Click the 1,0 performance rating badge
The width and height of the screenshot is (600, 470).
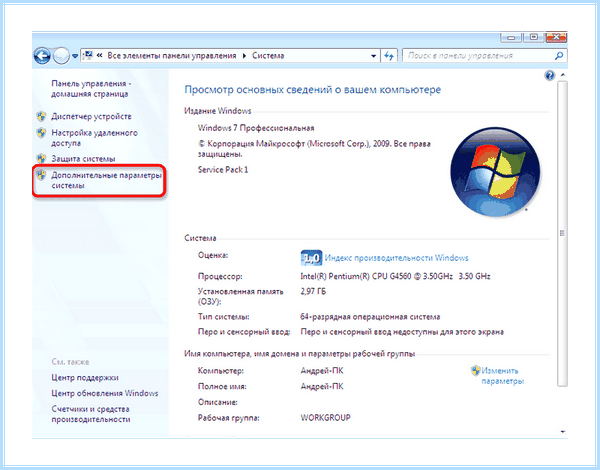tap(311, 258)
